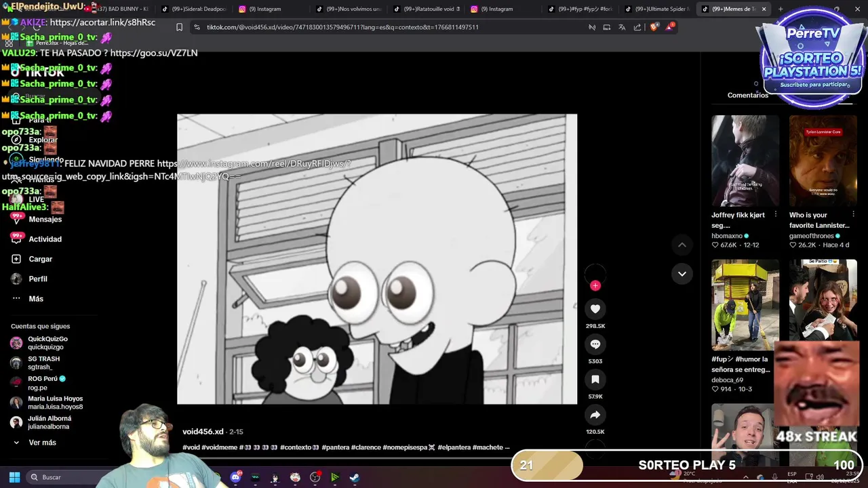Open Maria Luisa Hoyos followed account

(46, 403)
